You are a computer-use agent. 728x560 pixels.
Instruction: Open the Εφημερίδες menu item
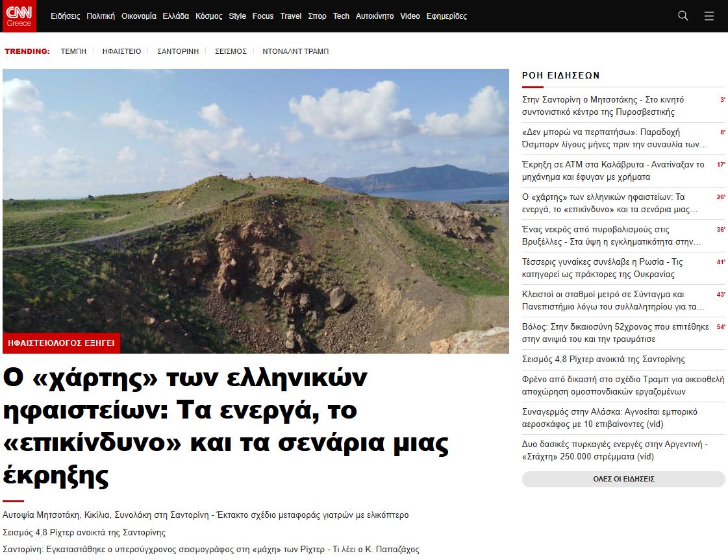(447, 16)
